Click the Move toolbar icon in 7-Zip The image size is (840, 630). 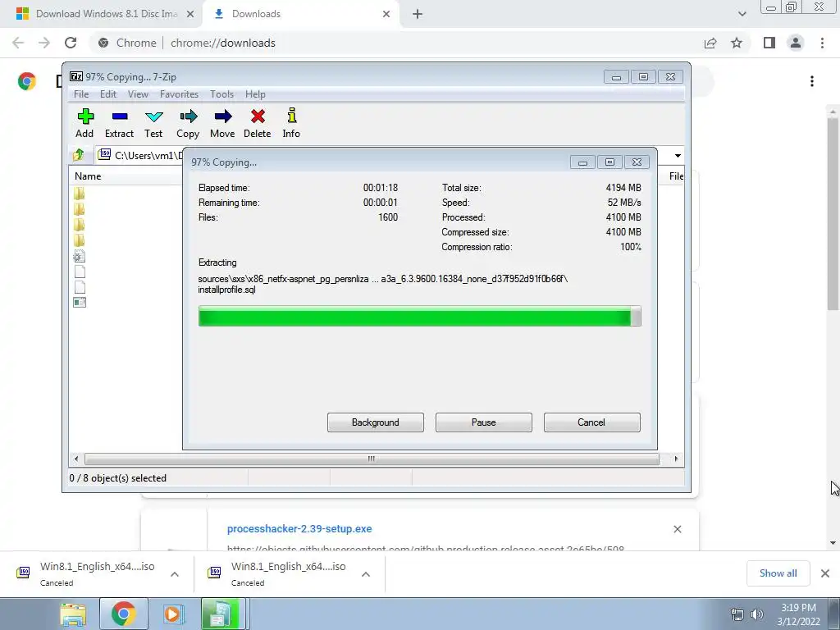point(222,123)
